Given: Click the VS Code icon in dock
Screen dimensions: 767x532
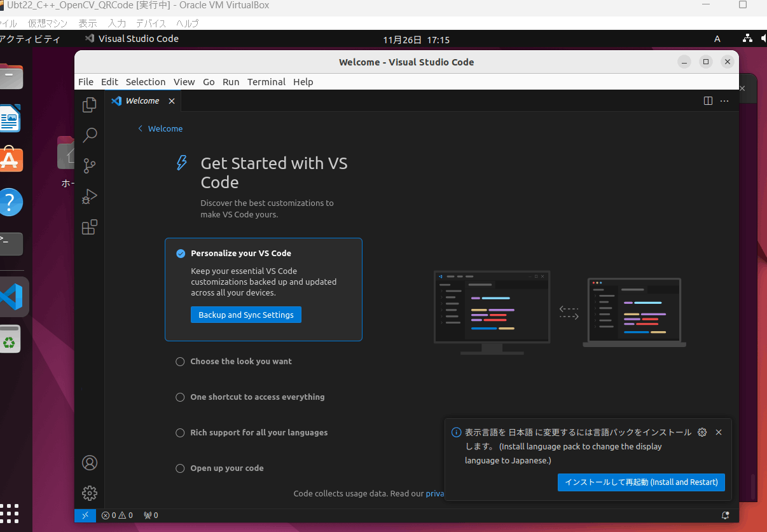Looking at the screenshot, I should (11, 297).
